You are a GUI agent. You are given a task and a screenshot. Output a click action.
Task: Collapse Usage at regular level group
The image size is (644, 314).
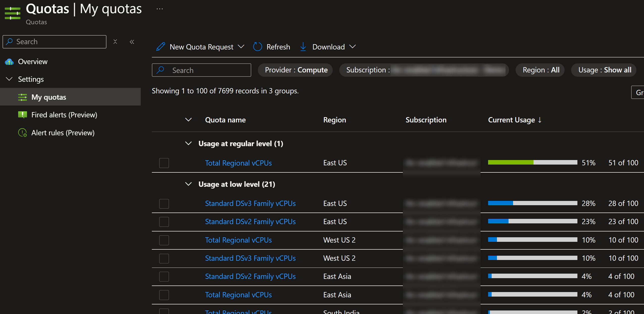[x=188, y=143]
